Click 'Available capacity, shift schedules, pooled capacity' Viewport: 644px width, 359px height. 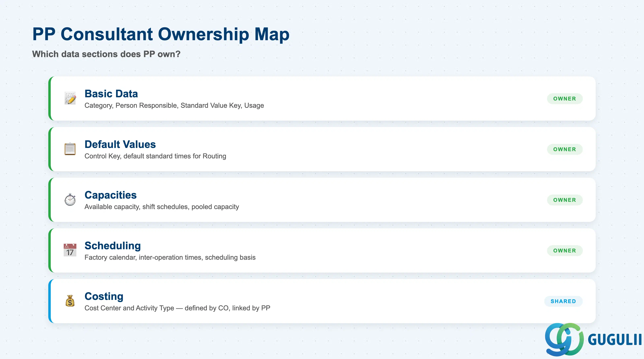click(162, 207)
